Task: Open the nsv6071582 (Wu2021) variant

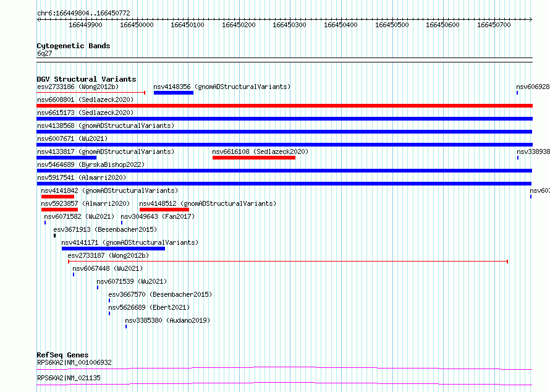Action: tap(79, 216)
